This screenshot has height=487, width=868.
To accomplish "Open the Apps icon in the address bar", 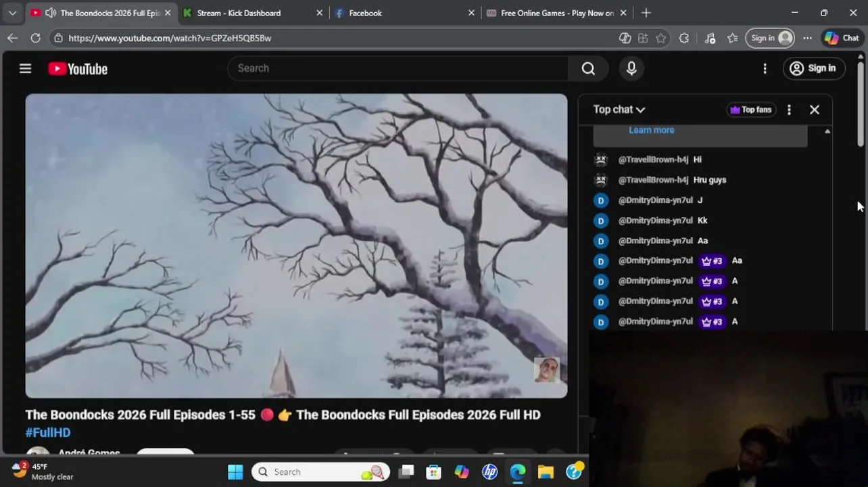I will tap(643, 38).
